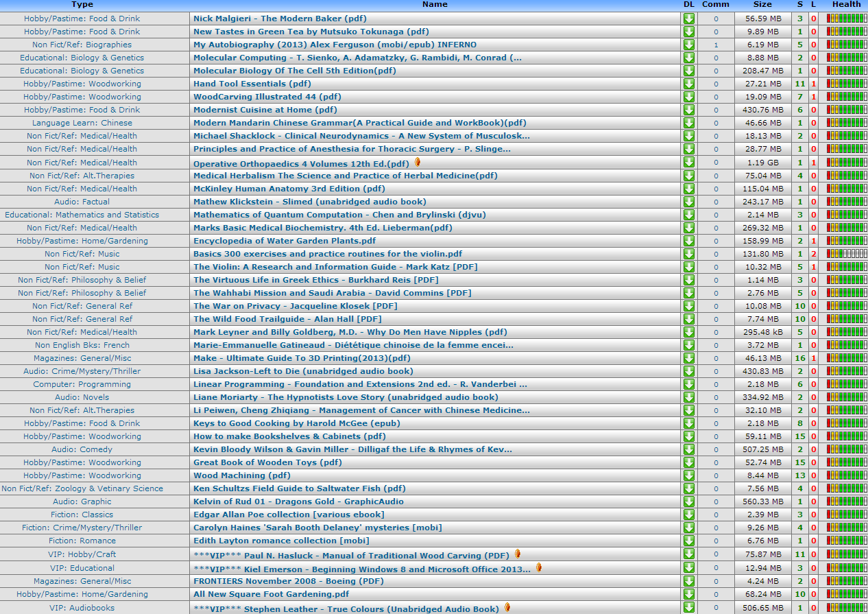The height and width of the screenshot is (614, 868).
Task: Click orange badge beside Kiel Emerson VIP title
Action: (x=539, y=567)
